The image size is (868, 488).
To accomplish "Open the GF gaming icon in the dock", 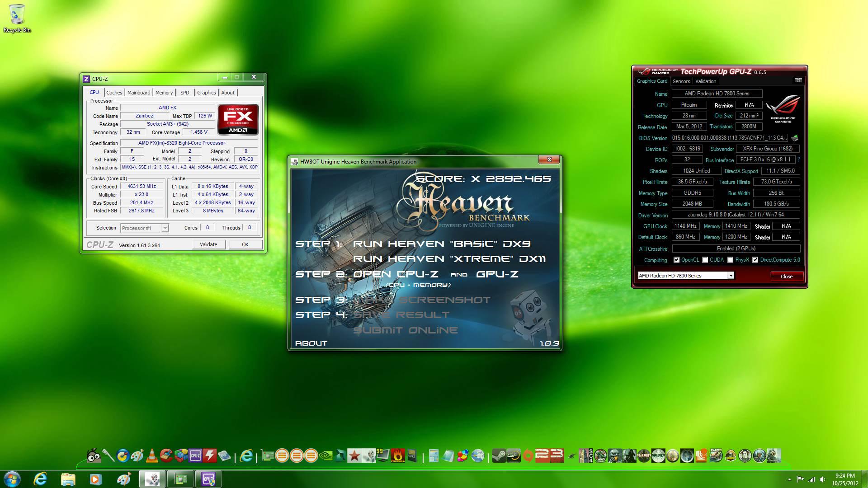I will click(x=514, y=455).
